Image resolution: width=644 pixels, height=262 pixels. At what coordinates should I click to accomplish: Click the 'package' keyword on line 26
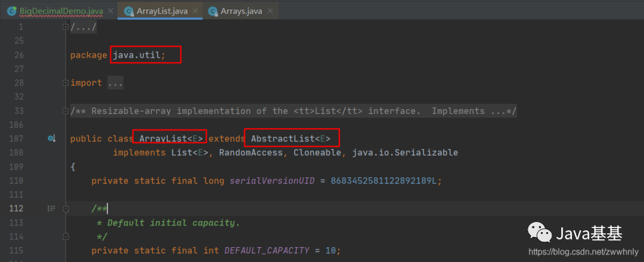point(89,55)
